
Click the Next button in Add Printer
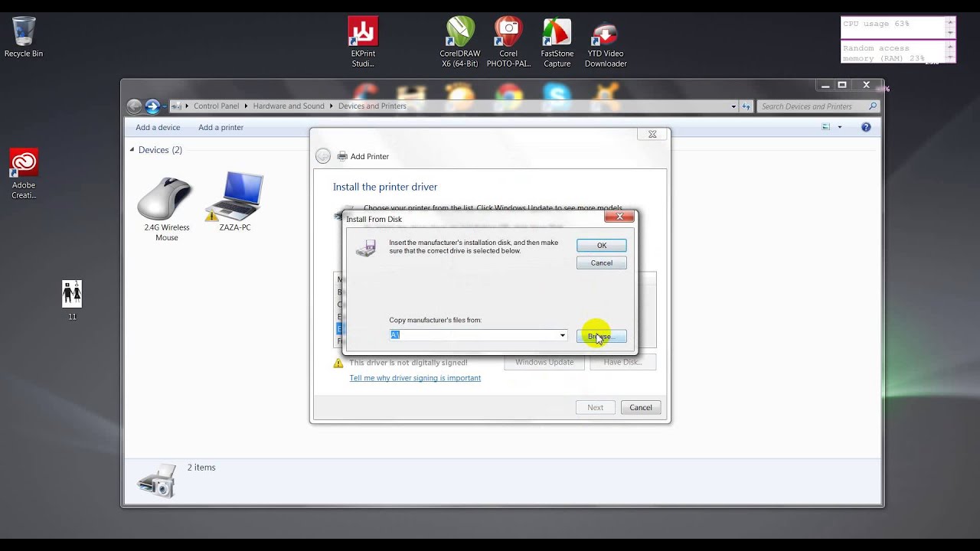click(596, 408)
